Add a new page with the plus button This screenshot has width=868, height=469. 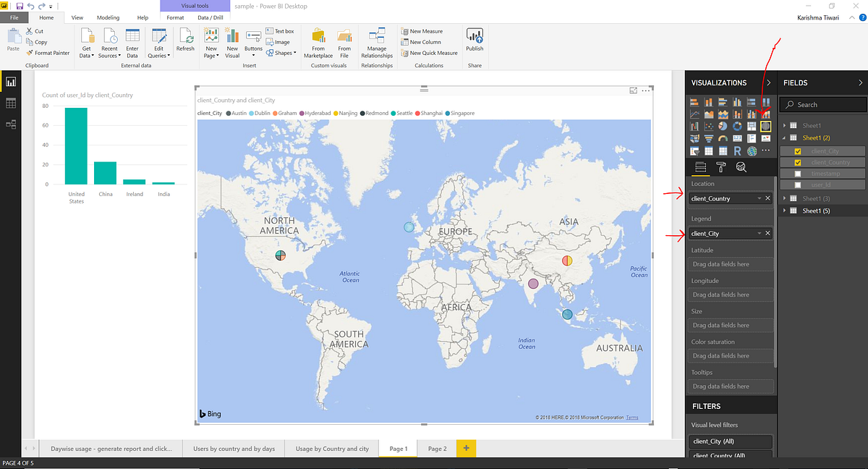point(466,448)
